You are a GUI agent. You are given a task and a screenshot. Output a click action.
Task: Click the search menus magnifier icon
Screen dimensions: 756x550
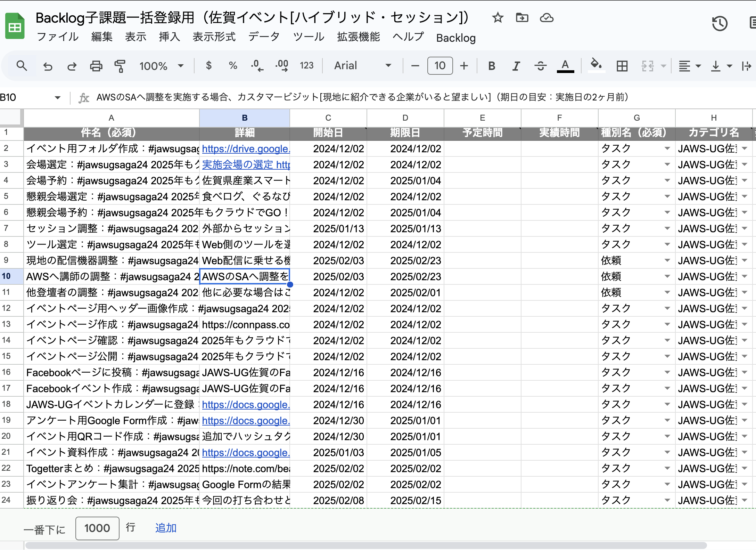pos(22,66)
